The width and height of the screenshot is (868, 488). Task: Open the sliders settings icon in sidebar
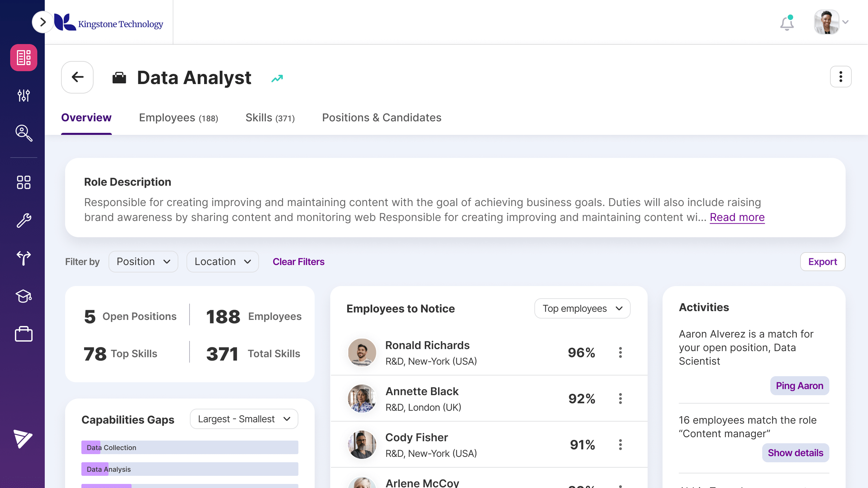pyautogui.click(x=24, y=96)
